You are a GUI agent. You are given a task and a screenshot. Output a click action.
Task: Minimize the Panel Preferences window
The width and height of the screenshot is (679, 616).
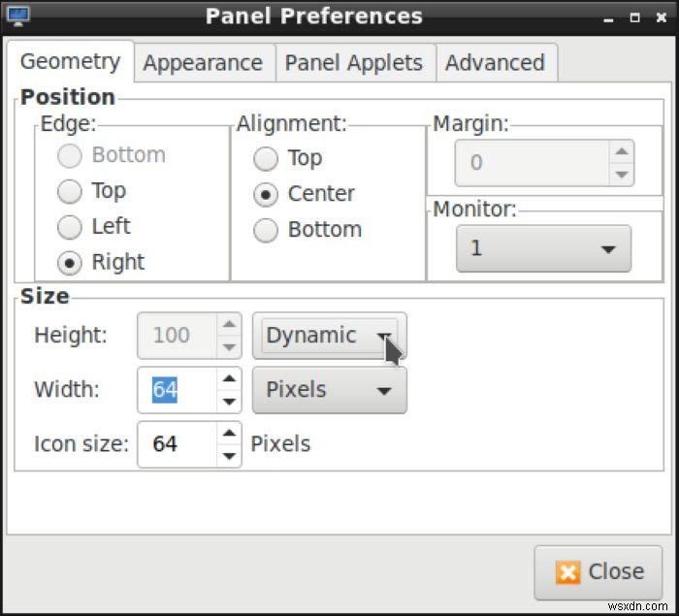tap(610, 17)
